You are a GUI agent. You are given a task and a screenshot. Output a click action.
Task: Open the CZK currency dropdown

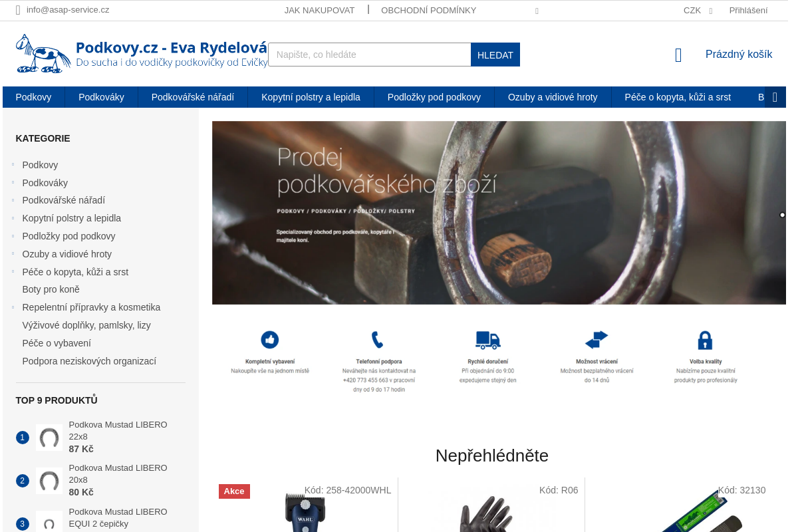coord(698,11)
